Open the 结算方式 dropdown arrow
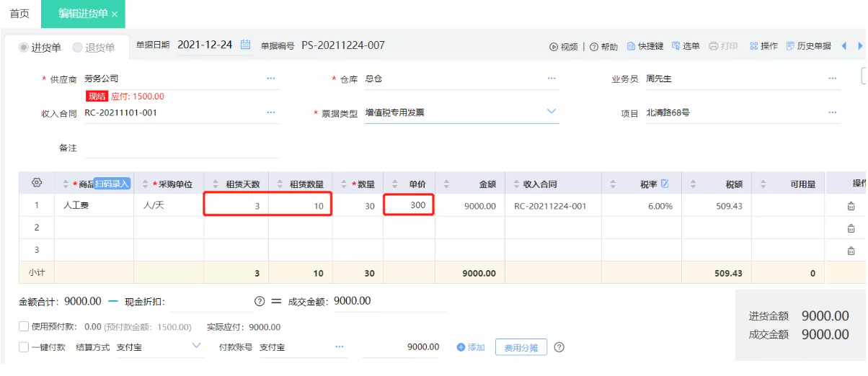Image resolution: width=868 pixels, height=376 pixels. click(x=197, y=346)
